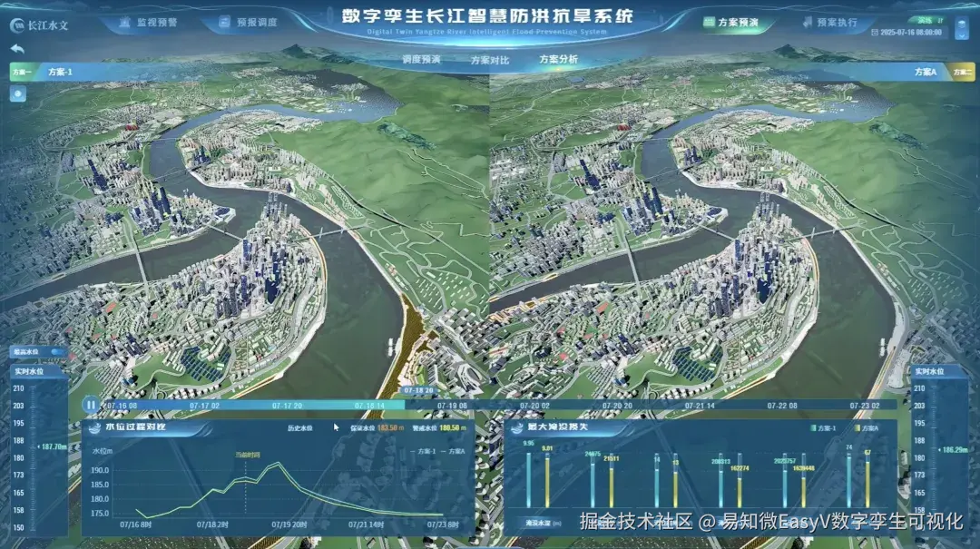Jump timeline to 07-17 20
Image resolution: width=980 pixels, height=549 pixels.
coord(287,406)
